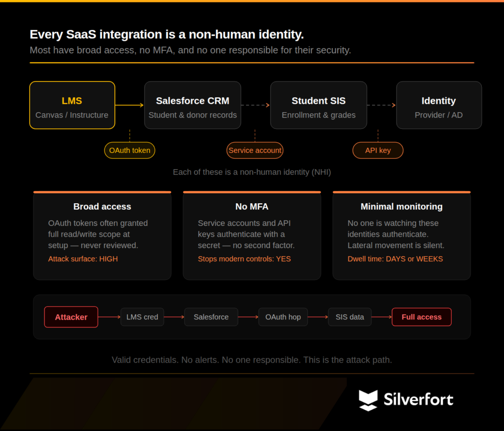The width and height of the screenshot is (504, 431).
Task: Click the Silverfort logo icon
Action: coord(368,400)
